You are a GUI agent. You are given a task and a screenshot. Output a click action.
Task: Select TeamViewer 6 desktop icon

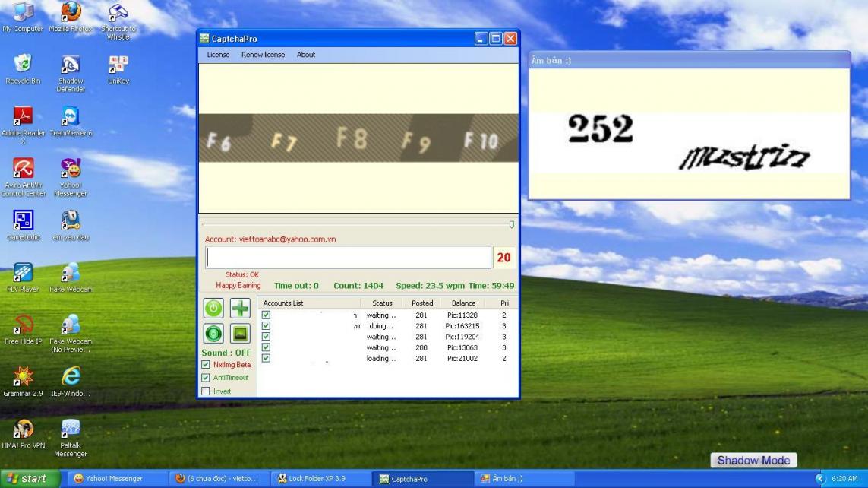[x=71, y=122]
